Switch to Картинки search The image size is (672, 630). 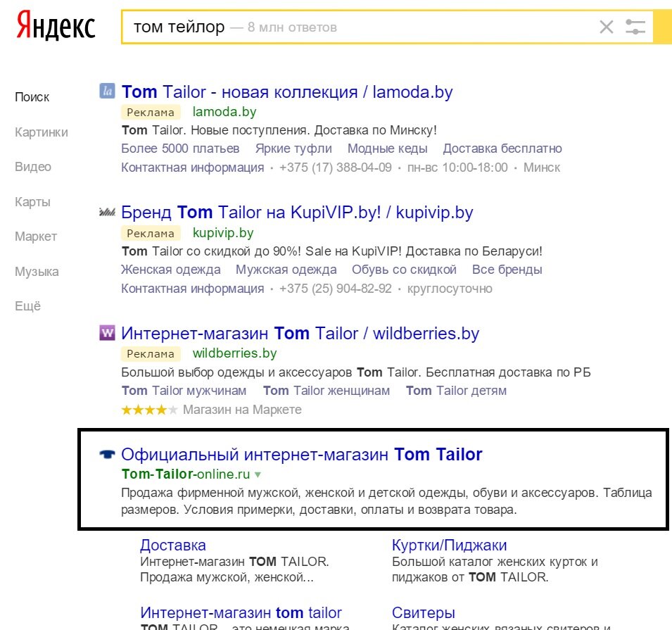pyautogui.click(x=42, y=132)
